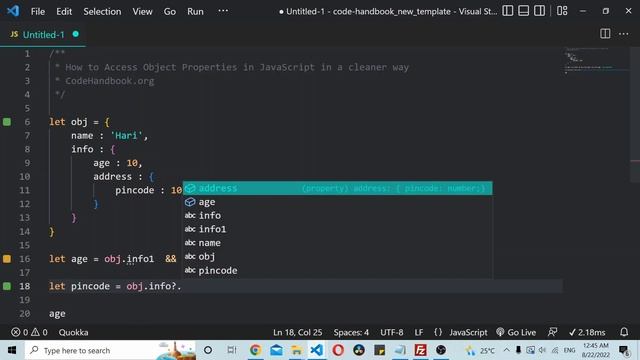Show hidden system tray icons
640x360 pixels.
pos(507,350)
